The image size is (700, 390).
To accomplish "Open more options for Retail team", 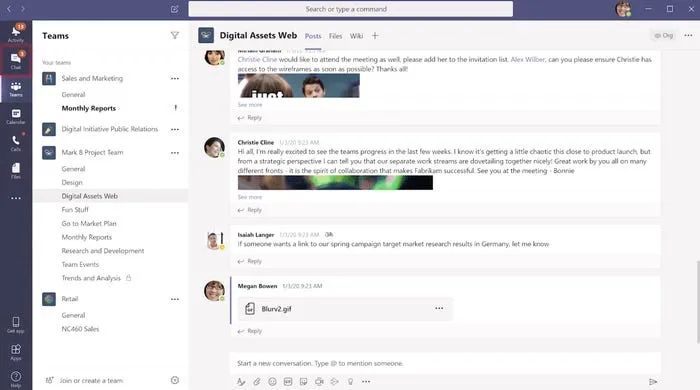I will coord(175,299).
